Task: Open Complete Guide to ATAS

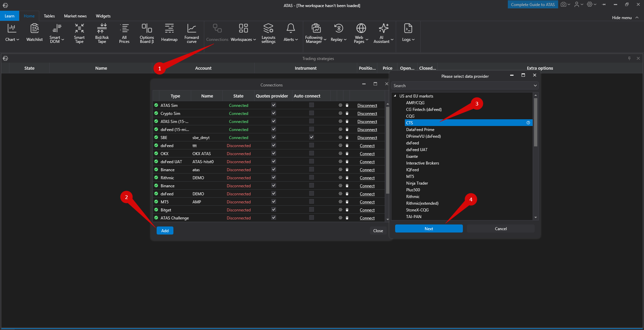Action: pos(533,4)
